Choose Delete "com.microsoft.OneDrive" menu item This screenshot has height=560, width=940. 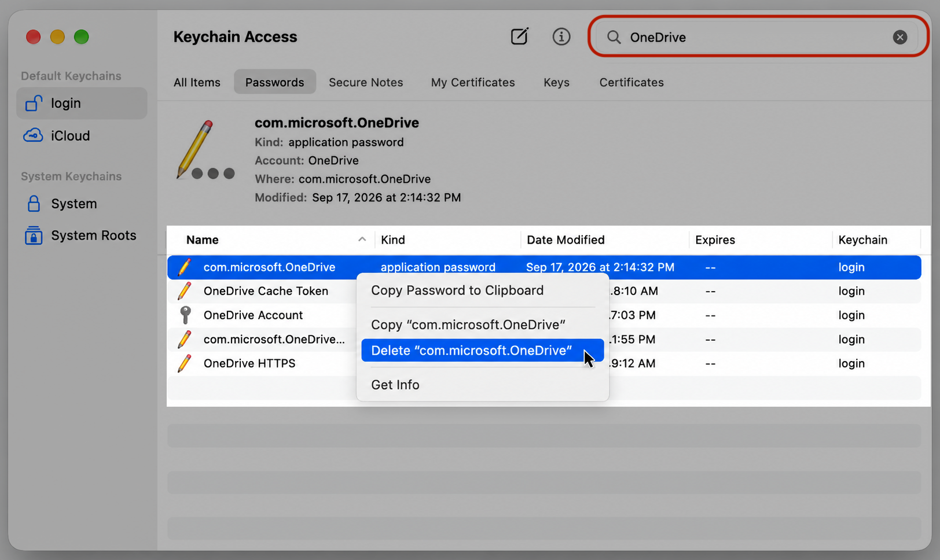click(x=482, y=351)
